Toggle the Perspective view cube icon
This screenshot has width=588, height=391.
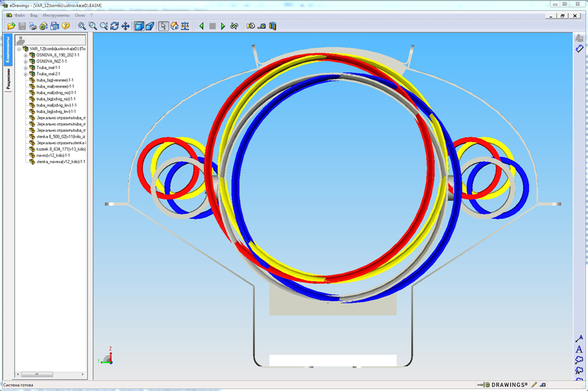[150, 26]
